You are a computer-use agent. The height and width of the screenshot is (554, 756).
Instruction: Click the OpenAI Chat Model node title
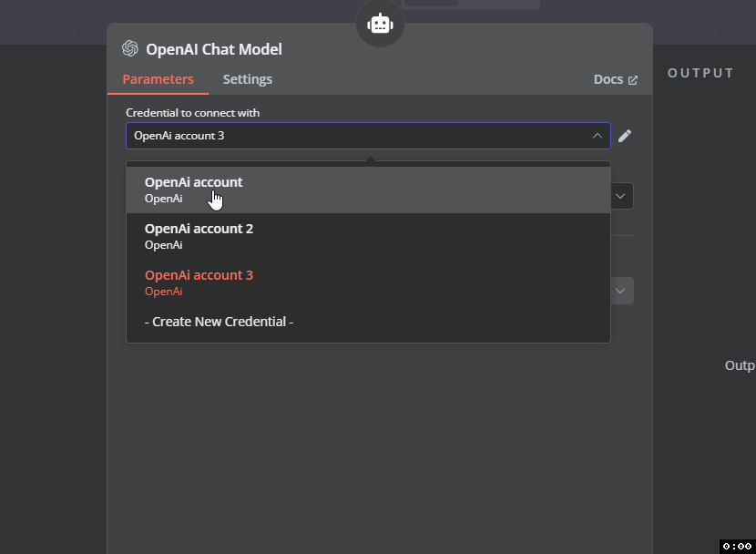click(213, 49)
